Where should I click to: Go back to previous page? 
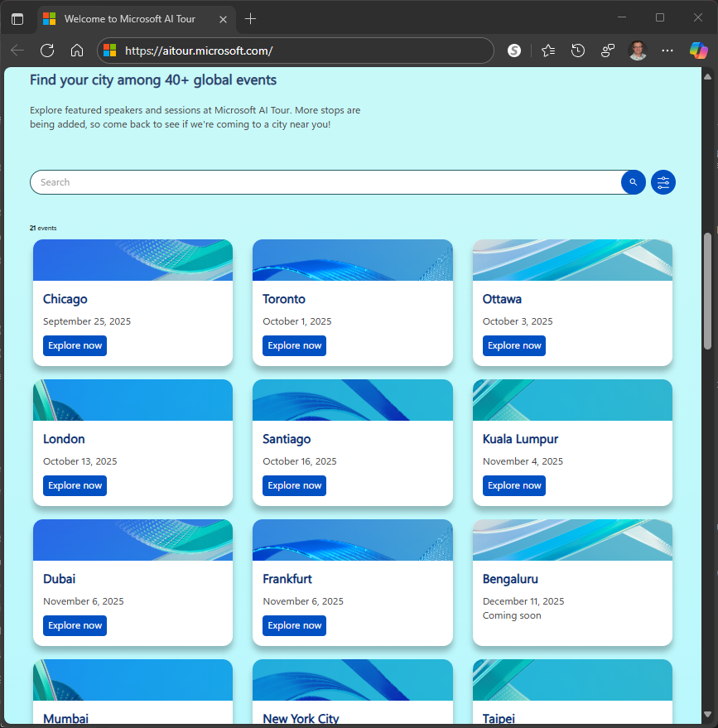[17, 51]
